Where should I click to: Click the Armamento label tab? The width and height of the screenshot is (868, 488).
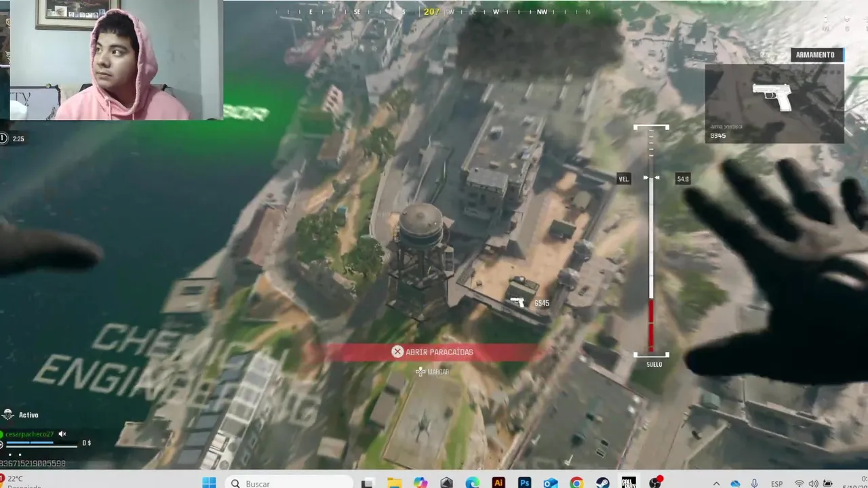point(816,55)
